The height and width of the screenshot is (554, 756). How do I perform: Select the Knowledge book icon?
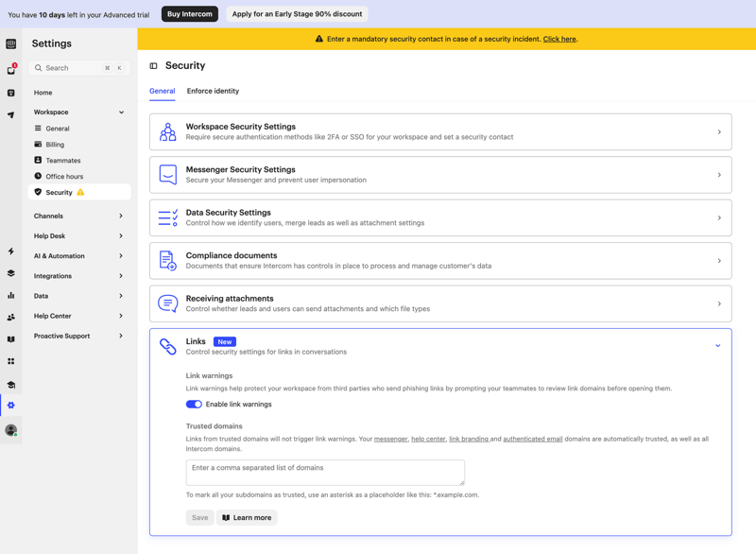[12, 337]
